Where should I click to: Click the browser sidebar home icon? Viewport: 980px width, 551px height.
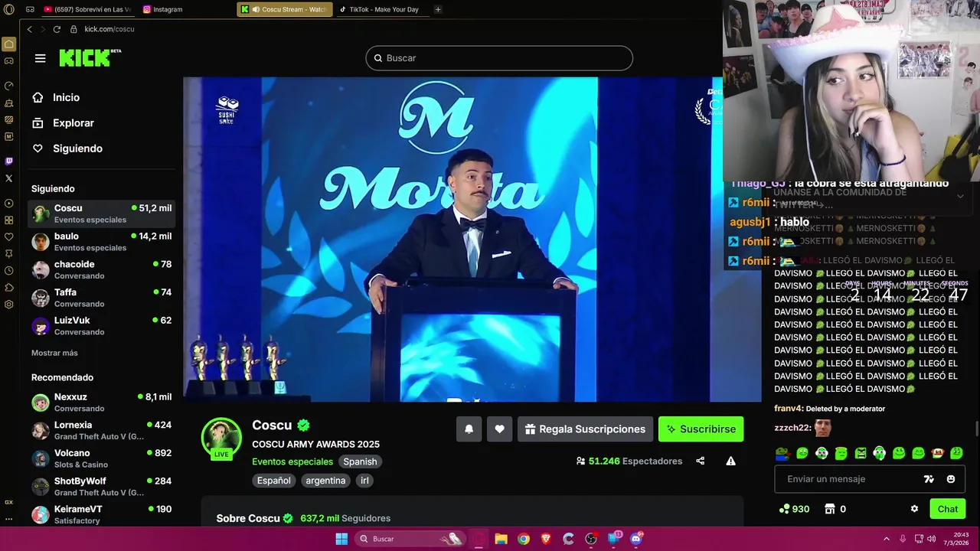point(8,44)
